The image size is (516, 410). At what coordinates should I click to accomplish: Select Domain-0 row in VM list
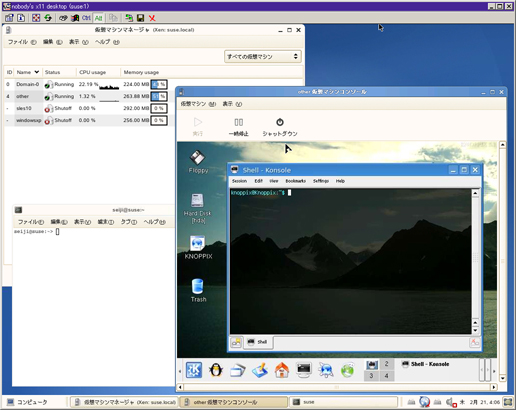coord(88,84)
